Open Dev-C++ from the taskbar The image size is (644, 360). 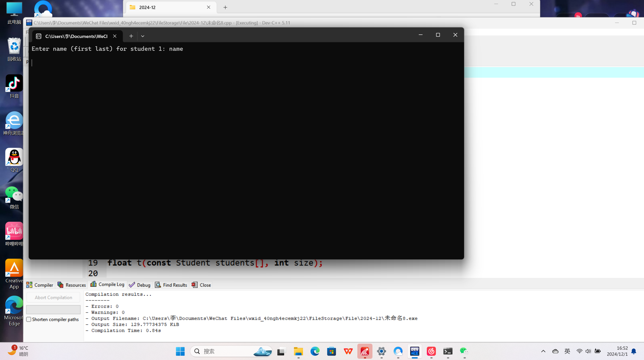click(414, 351)
